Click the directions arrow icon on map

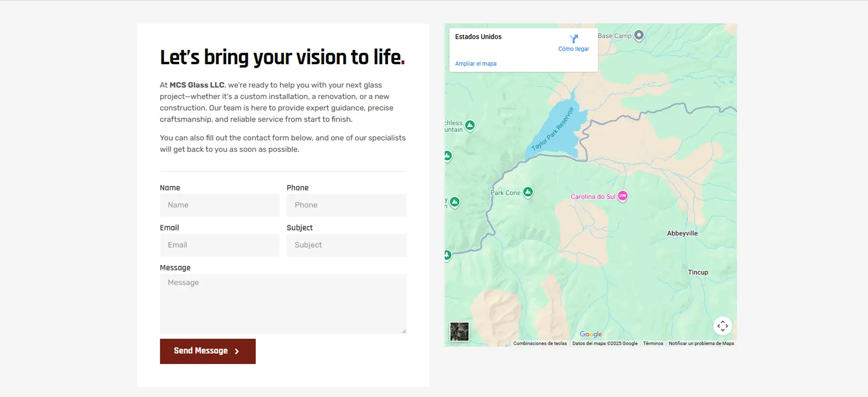tap(574, 39)
